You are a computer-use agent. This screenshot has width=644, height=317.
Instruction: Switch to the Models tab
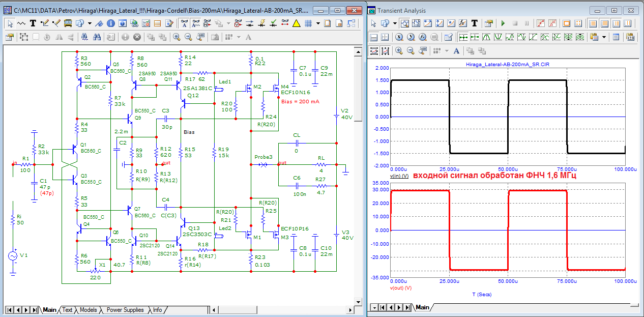(88, 310)
